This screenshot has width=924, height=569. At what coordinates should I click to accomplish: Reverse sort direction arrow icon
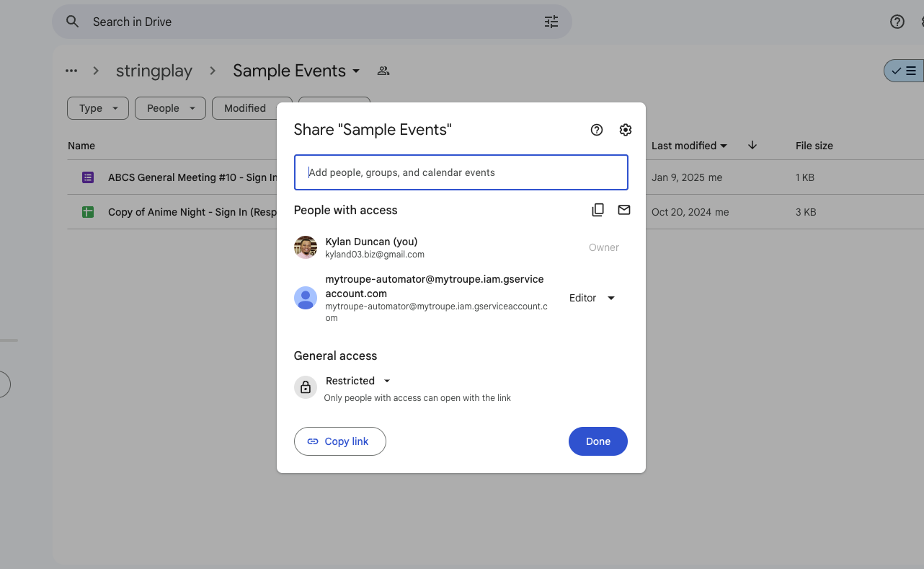coord(752,146)
